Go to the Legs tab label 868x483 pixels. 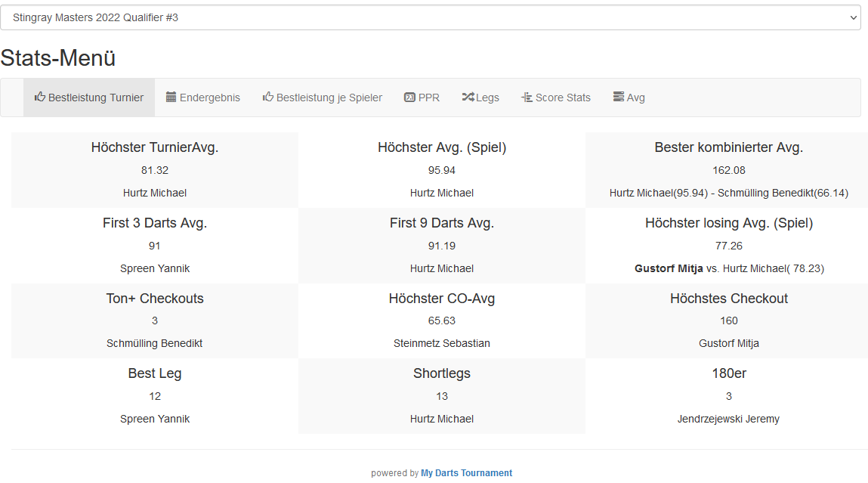[x=487, y=98]
